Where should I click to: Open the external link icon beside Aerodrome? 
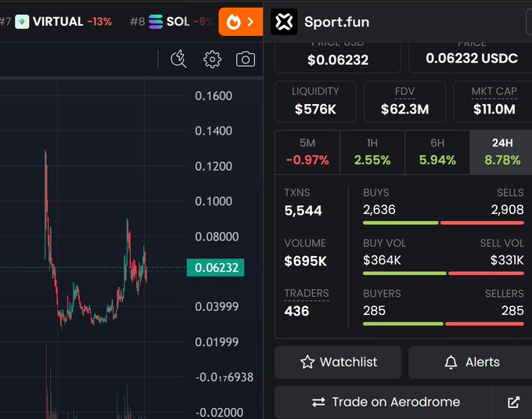coord(513,402)
